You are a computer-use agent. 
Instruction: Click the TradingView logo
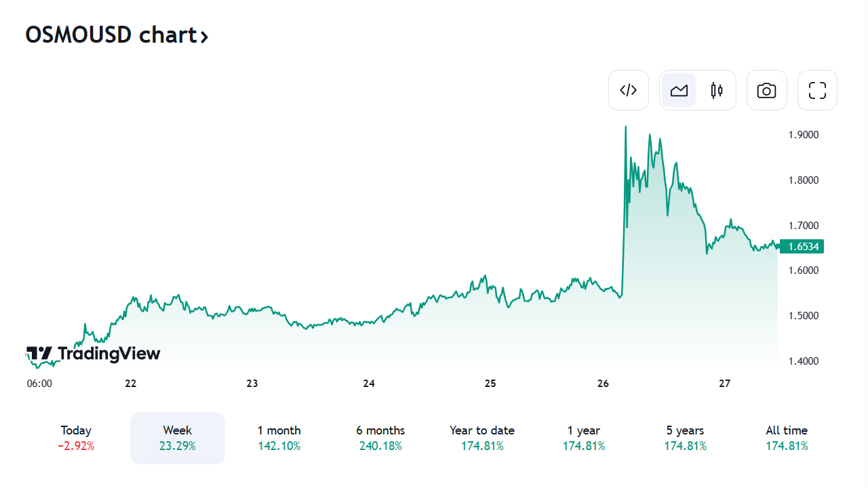click(x=94, y=353)
